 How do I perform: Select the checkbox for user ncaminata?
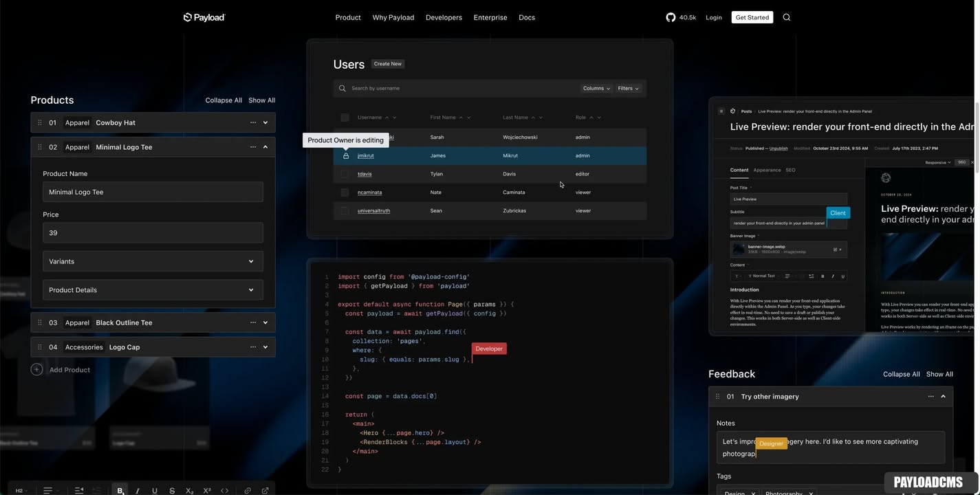[x=345, y=192]
